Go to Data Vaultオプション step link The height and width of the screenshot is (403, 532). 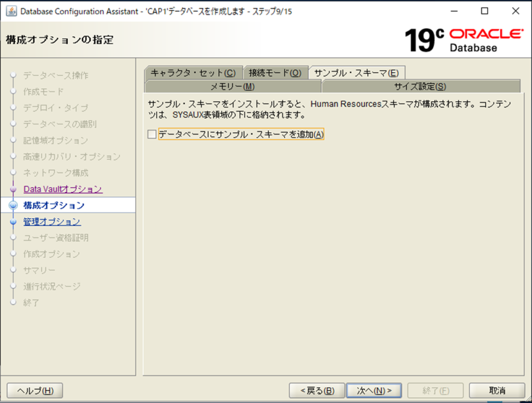pos(63,190)
